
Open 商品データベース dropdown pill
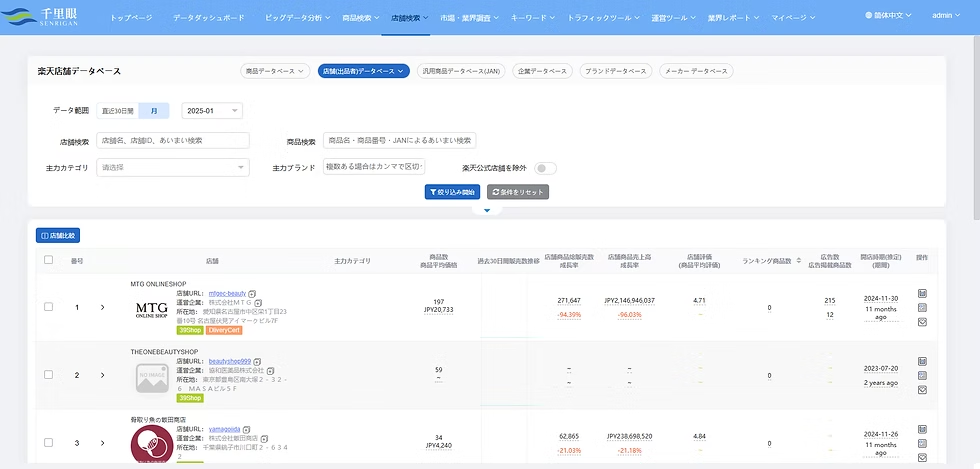tap(275, 71)
